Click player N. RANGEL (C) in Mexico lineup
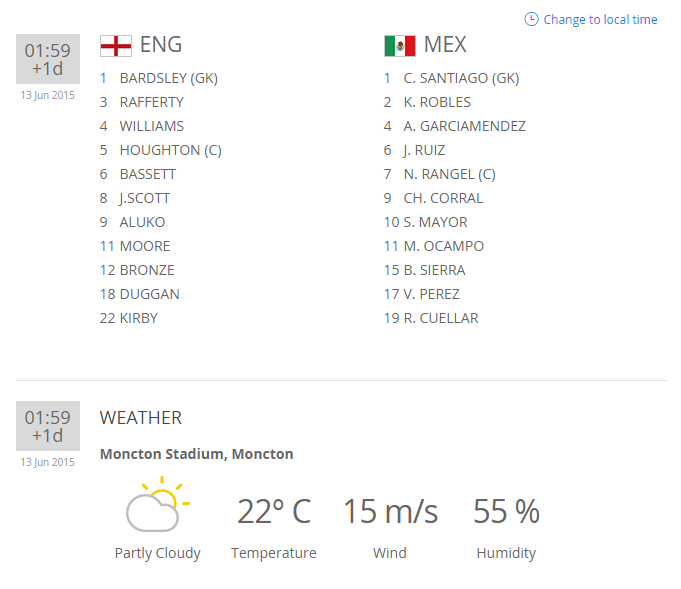This screenshot has width=681, height=589. [x=449, y=174]
